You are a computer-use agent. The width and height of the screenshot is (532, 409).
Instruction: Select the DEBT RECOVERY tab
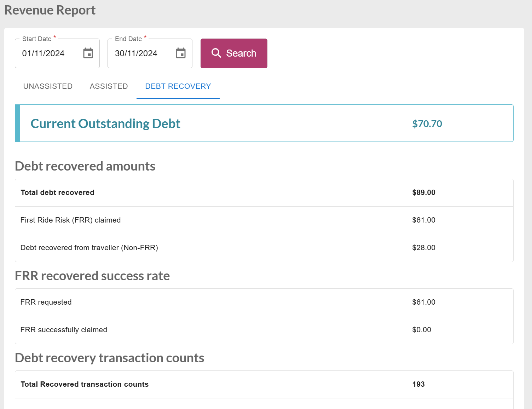click(178, 86)
